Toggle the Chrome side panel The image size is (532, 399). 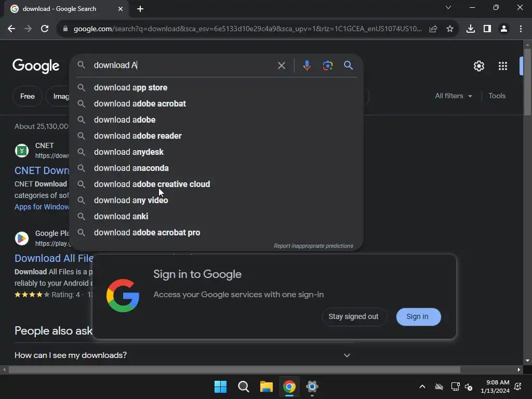(x=487, y=29)
